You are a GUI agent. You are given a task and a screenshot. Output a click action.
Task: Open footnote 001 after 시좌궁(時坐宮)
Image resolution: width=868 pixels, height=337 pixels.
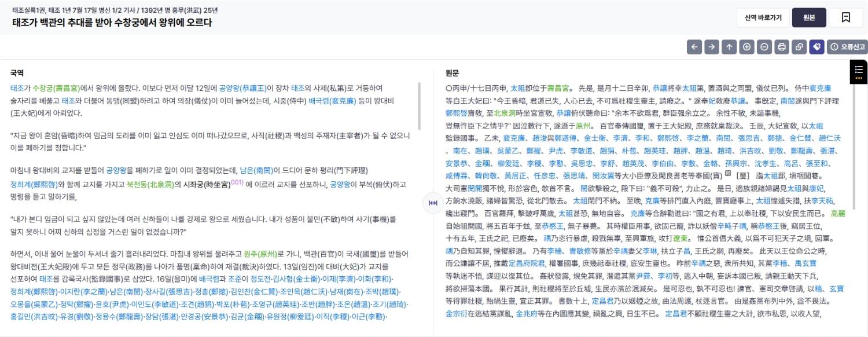pyautogui.click(x=237, y=182)
